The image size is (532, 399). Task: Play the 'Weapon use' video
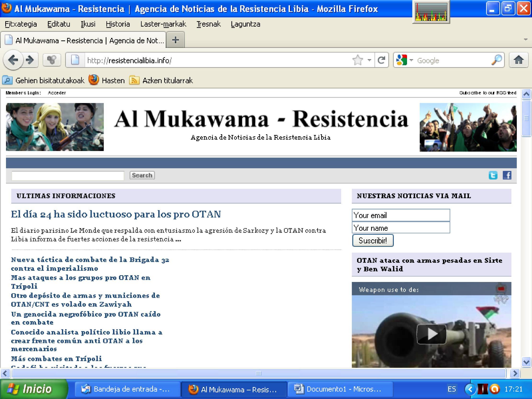pos(431,334)
